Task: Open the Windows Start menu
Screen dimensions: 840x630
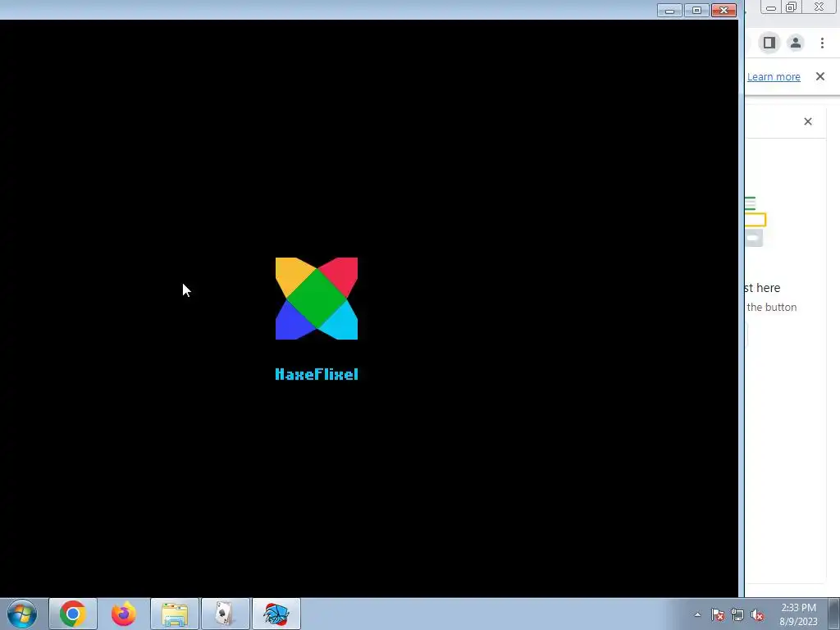Action: point(22,614)
